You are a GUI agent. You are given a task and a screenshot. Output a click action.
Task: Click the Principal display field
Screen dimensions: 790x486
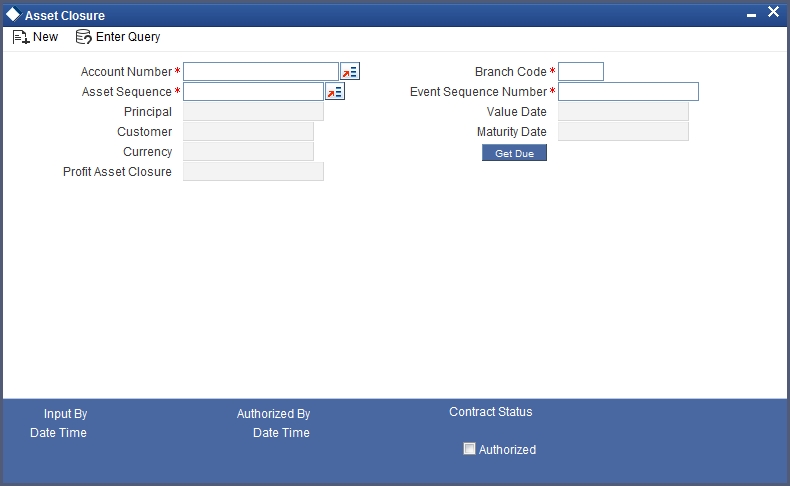[x=253, y=112]
